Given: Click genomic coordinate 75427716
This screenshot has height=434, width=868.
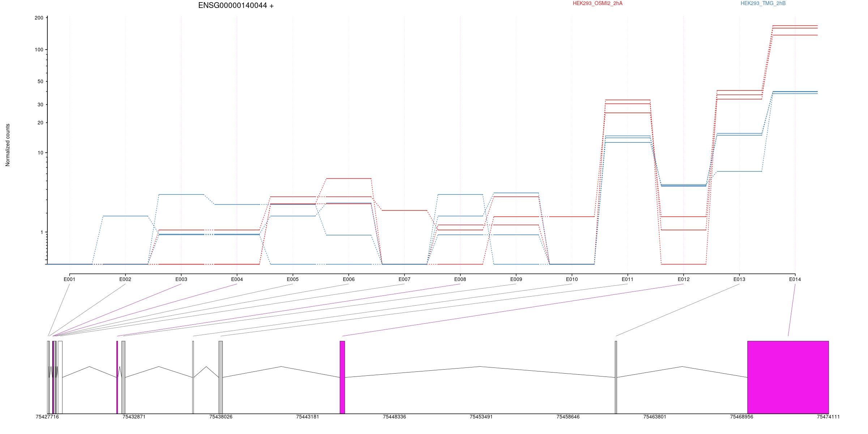Looking at the screenshot, I should pyautogui.click(x=47, y=417).
